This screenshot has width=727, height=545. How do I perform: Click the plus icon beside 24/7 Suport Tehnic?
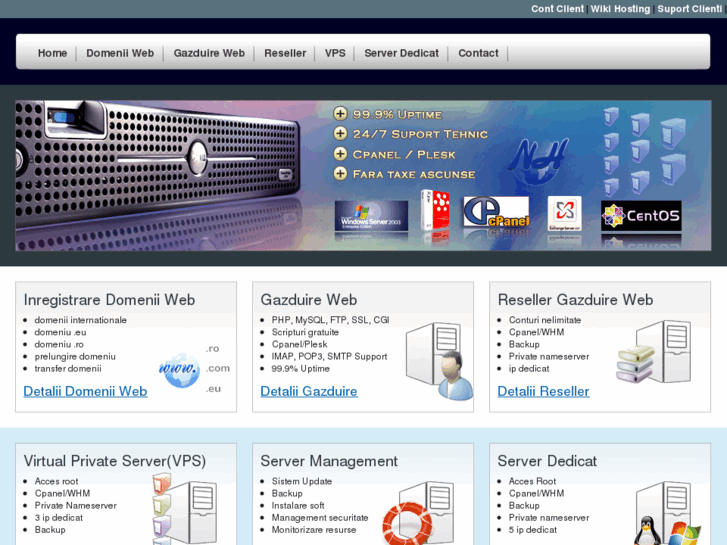tap(340, 134)
